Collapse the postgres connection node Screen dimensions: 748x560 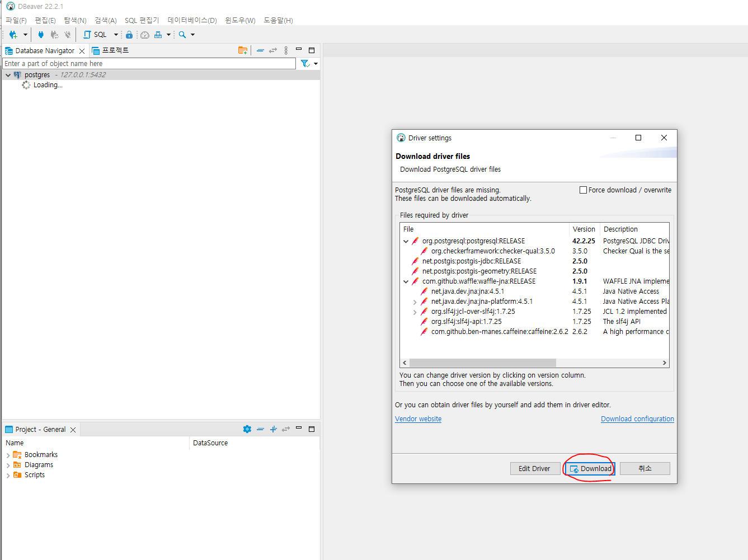point(8,75)
